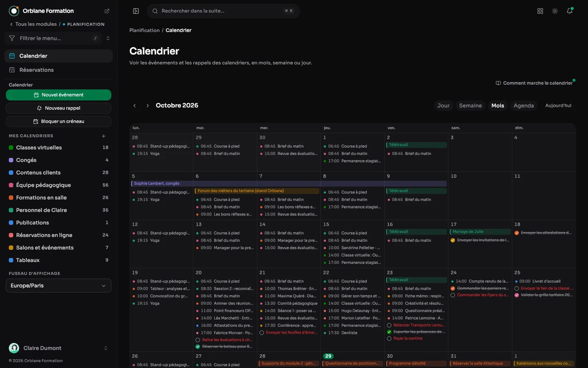Check the task Payer la cantine

tap(389, 339)
